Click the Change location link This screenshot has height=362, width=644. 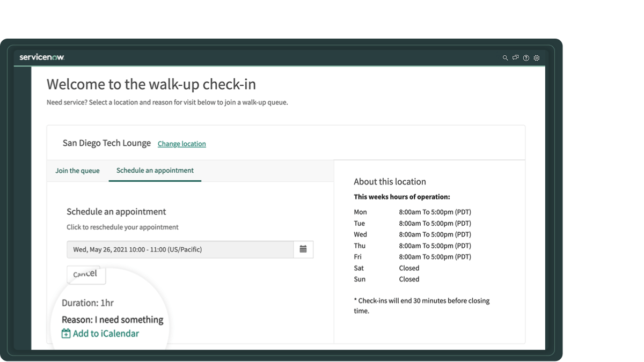[181, 144]
